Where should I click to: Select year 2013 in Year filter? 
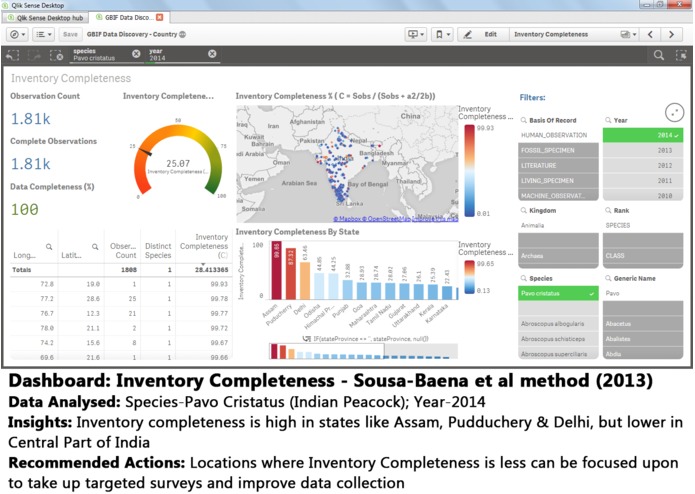643,150
